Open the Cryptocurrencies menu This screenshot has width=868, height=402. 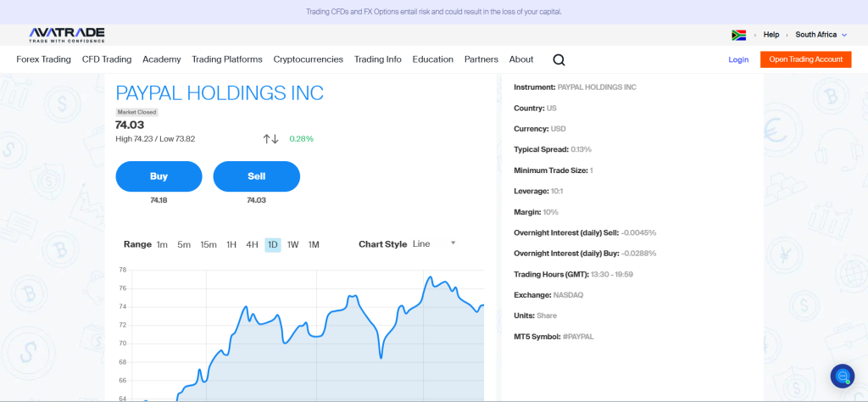click(x=308, y=59)
